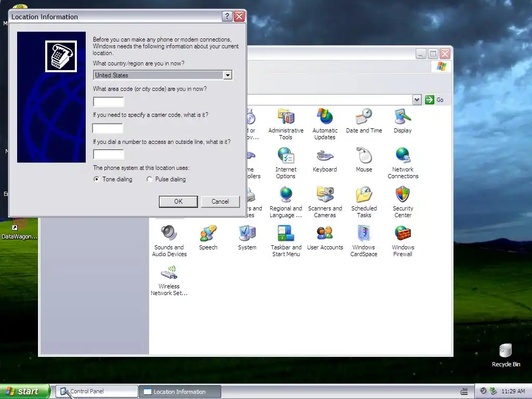Click the Help question mark button

pos(227,16)
